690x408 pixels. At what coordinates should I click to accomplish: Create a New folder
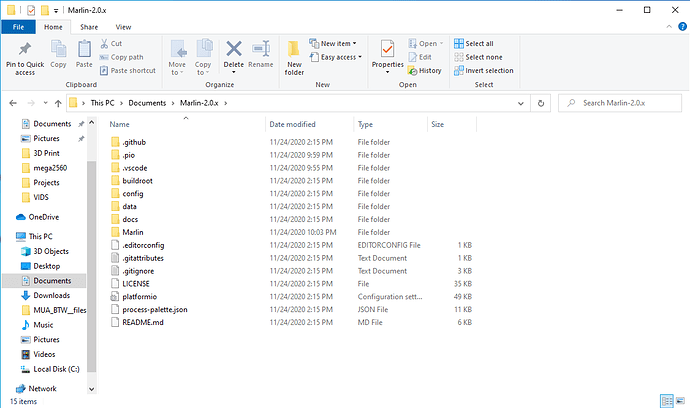pyautogui.click(x=294, y=58)
